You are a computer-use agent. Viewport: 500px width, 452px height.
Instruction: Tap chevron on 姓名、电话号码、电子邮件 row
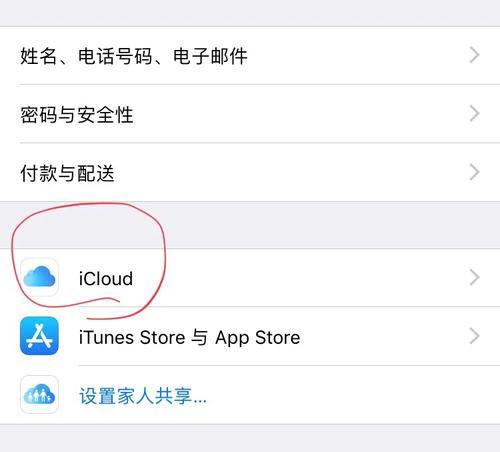pos(475,55)
